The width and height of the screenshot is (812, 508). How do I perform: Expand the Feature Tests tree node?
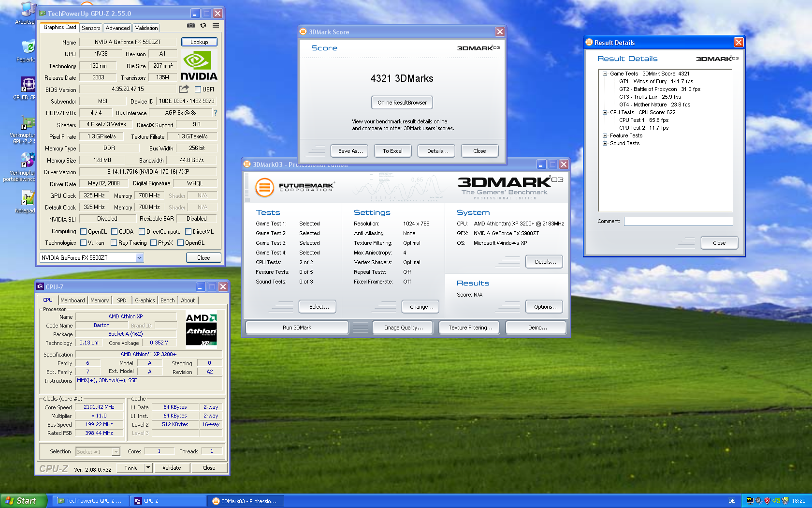click(x=605, y=136)
